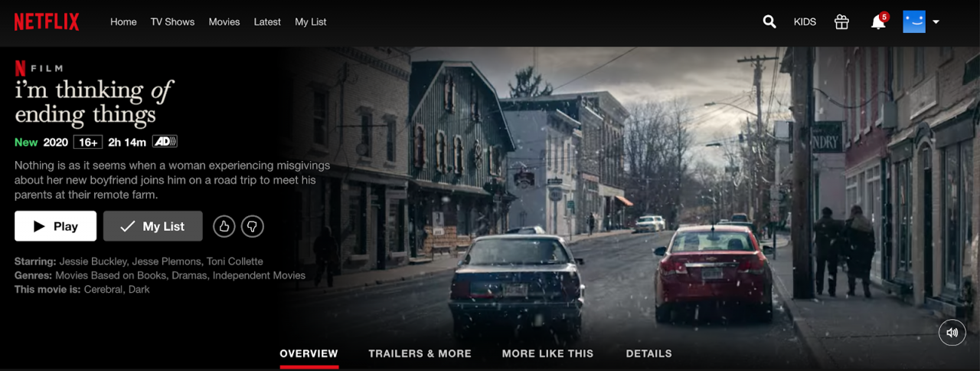Expand the profile dropdown arrow
Viewport: 980px width, 371px height.
click(x=936, y=21)
